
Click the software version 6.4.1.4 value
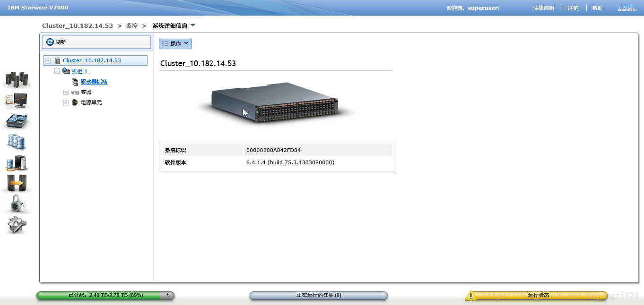(290, 162)
